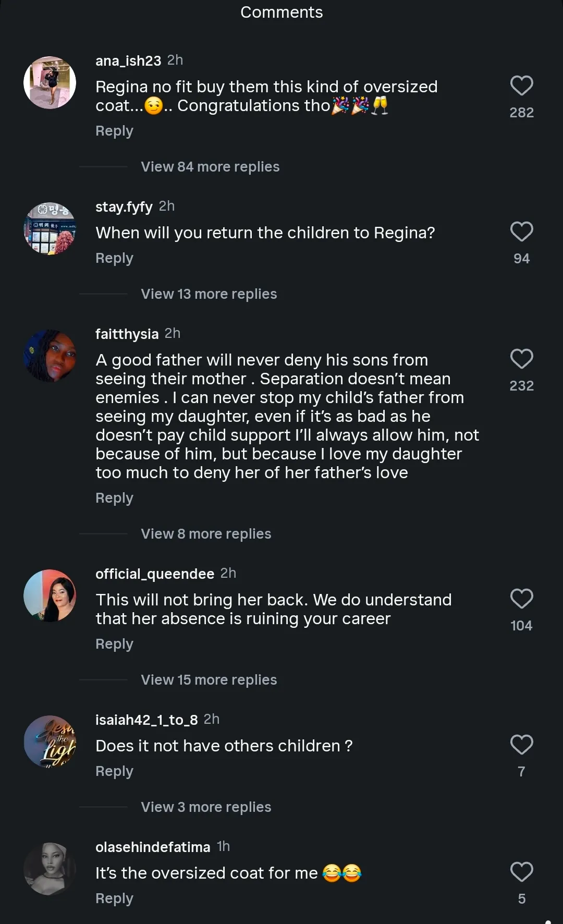563x924 pixels.
Task: Tap heart on olasehindefatima's comment
Action: click(x=521, y=872)
